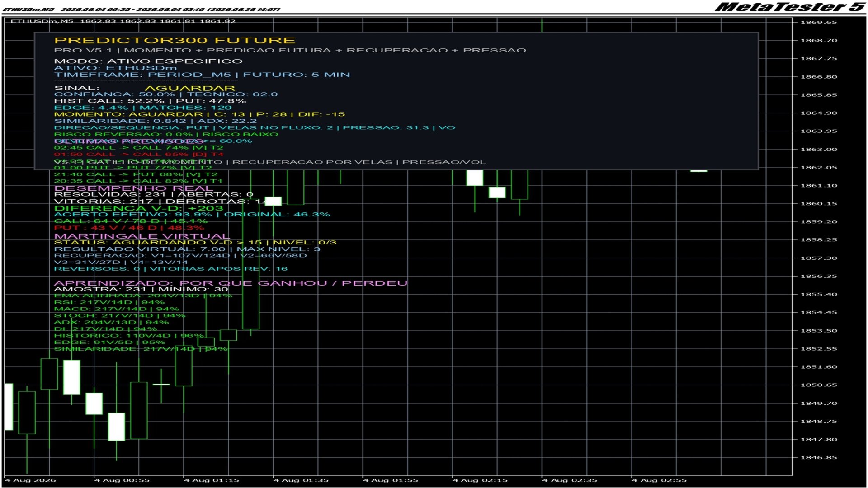This screenshot has height=488, width=868.
Task: Click the V3=31V/27D line
Action: [x=121, y=262]
